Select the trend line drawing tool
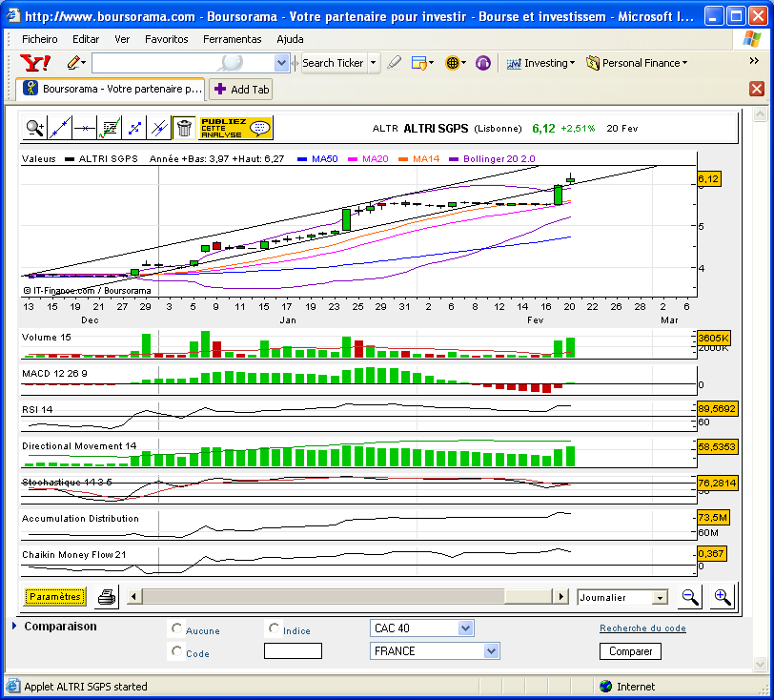The width and height of the screenshot is (774, 700). 60,129
